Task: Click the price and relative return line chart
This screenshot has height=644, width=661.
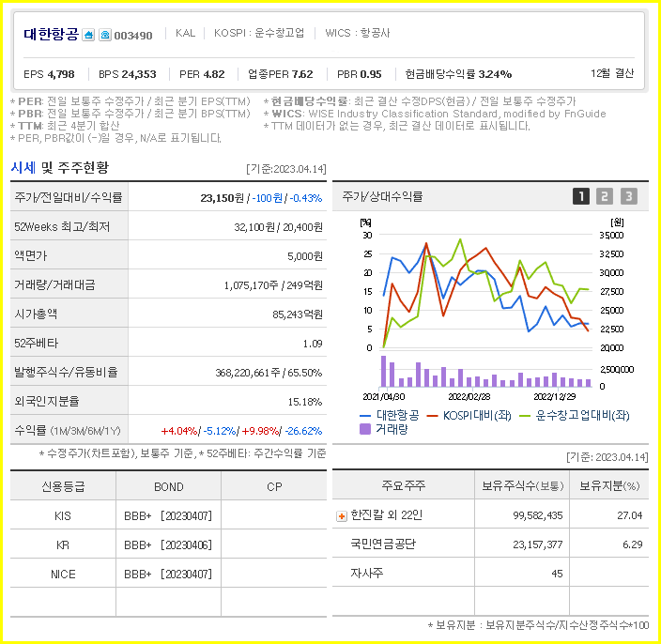Action: click(x=486, y=293)
